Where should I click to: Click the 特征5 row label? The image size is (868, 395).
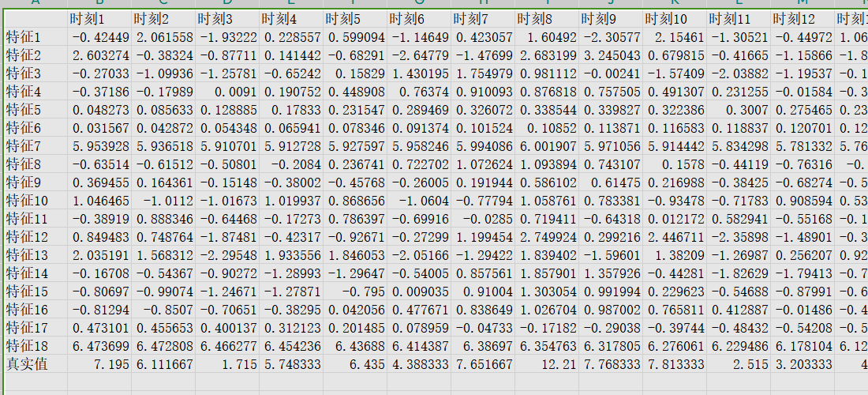pos(36,110)
